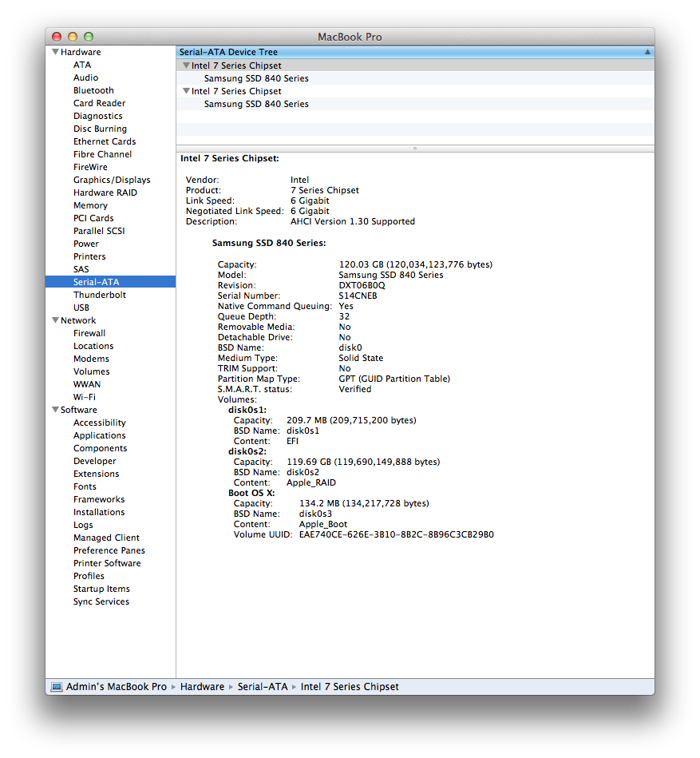
Task: Select Fonts under Software
Action: tap(85, 486)
